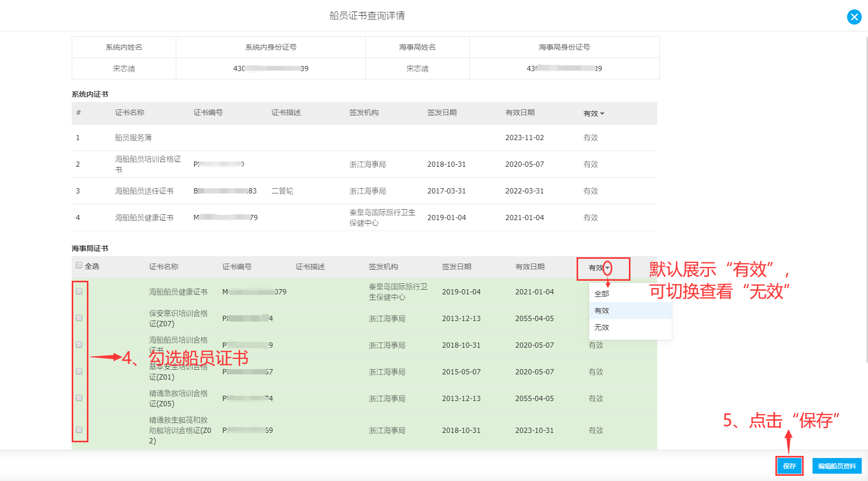Click the issue date 2015-05-07

pos(461,372)
